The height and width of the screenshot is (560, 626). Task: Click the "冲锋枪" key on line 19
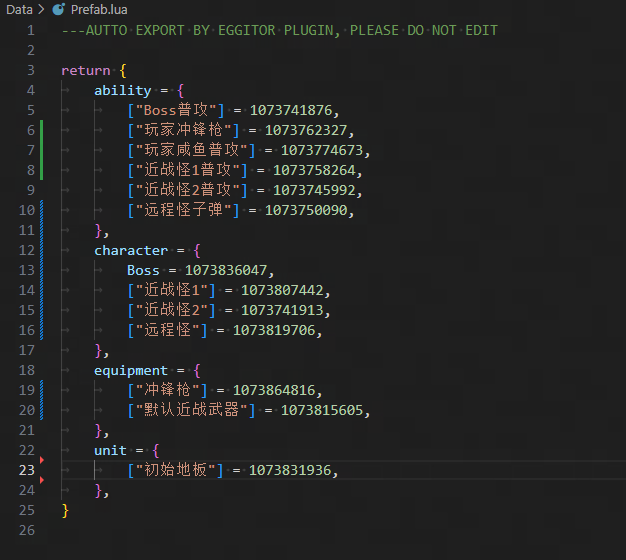point(167,390)
